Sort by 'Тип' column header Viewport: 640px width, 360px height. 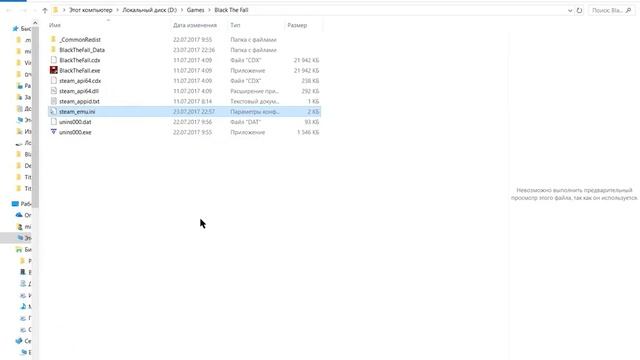(x=235, y=25)
